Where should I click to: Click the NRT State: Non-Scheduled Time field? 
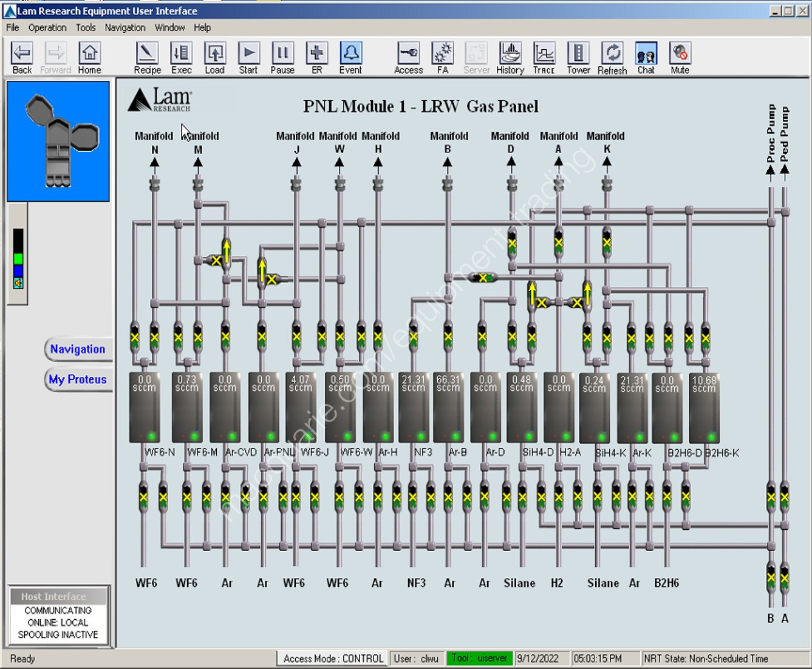click(x=725, y=659)
